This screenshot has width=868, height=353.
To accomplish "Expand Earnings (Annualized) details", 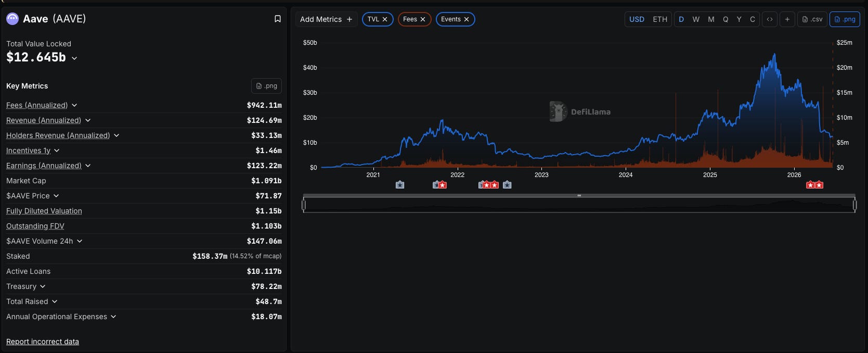I will tap(88, 166).
